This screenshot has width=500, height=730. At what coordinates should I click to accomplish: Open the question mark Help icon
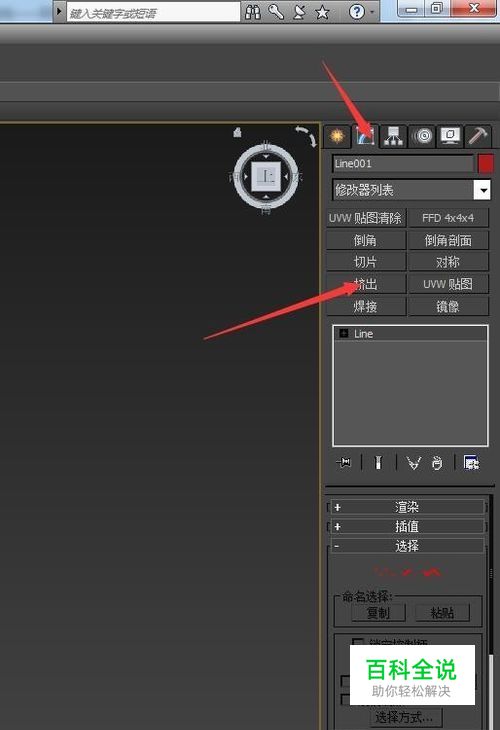357,12
